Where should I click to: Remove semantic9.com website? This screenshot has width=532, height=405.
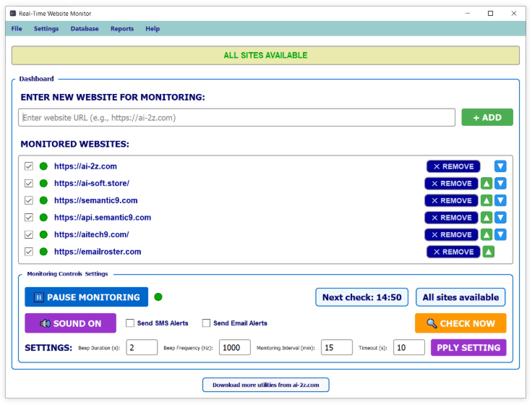coord(451,200)
